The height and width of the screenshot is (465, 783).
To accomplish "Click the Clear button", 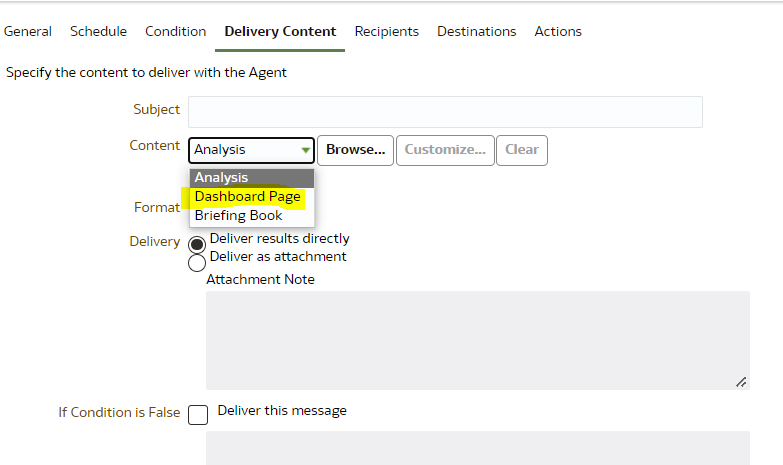I will (522, 150).
